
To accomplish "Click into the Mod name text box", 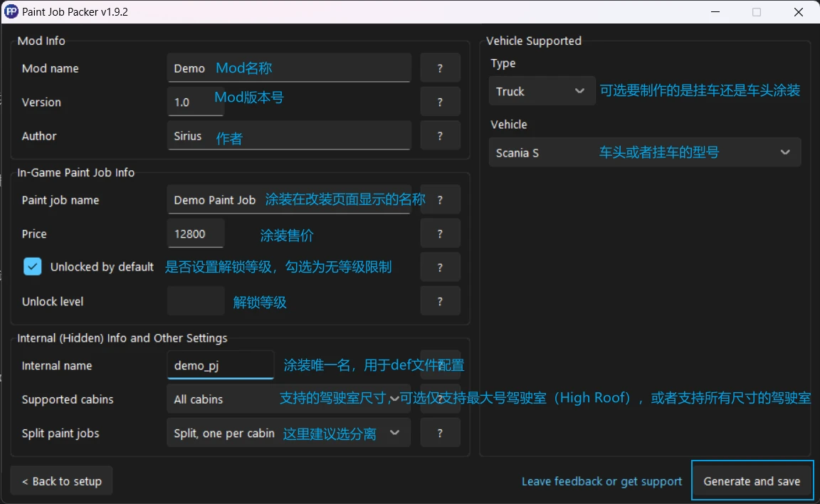I will 289,68.
